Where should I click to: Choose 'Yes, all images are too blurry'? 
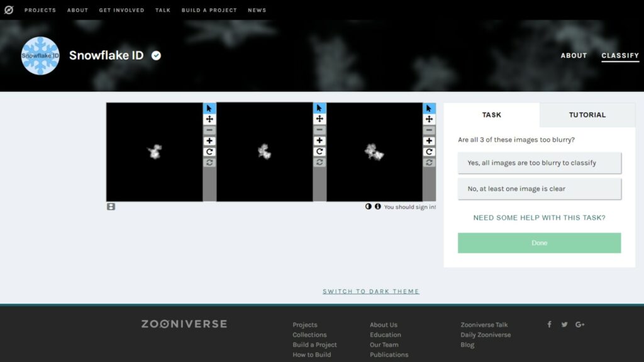(539, 163)
